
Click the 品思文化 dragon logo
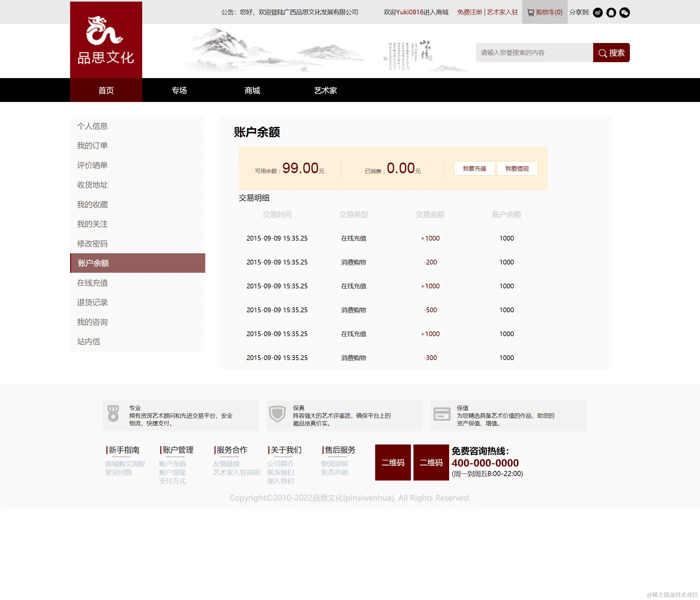(106, 37)
